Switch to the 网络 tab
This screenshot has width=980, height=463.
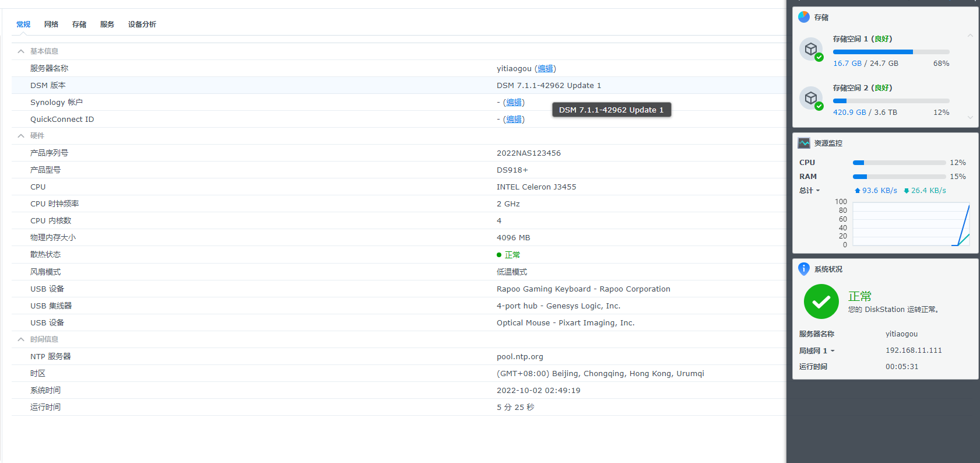51,24
